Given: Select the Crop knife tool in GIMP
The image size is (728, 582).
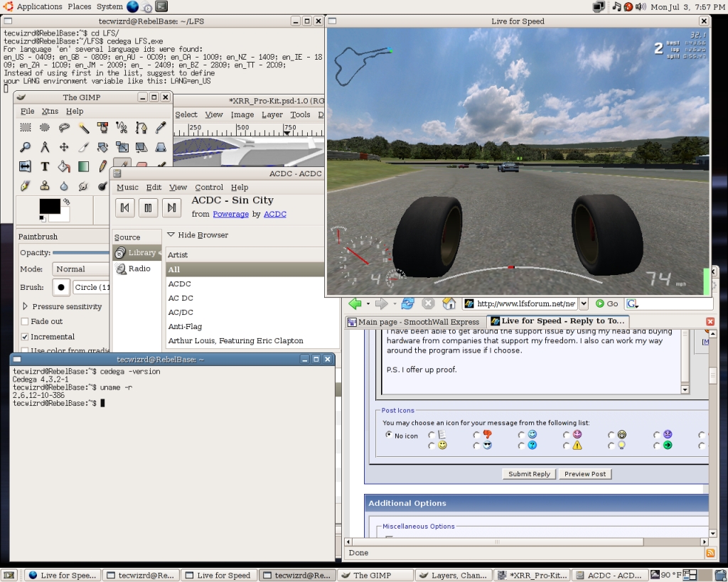Looking at the screenshot, I should click(84, 147).
